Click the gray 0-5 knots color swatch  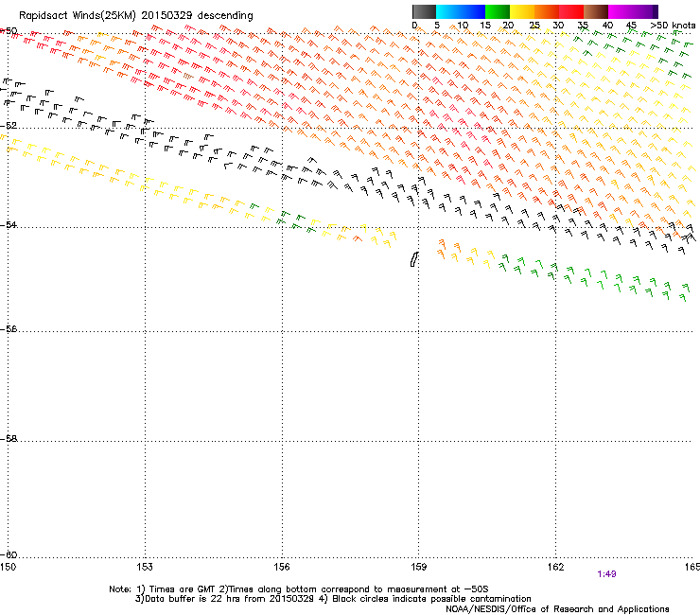coord(424,11)
